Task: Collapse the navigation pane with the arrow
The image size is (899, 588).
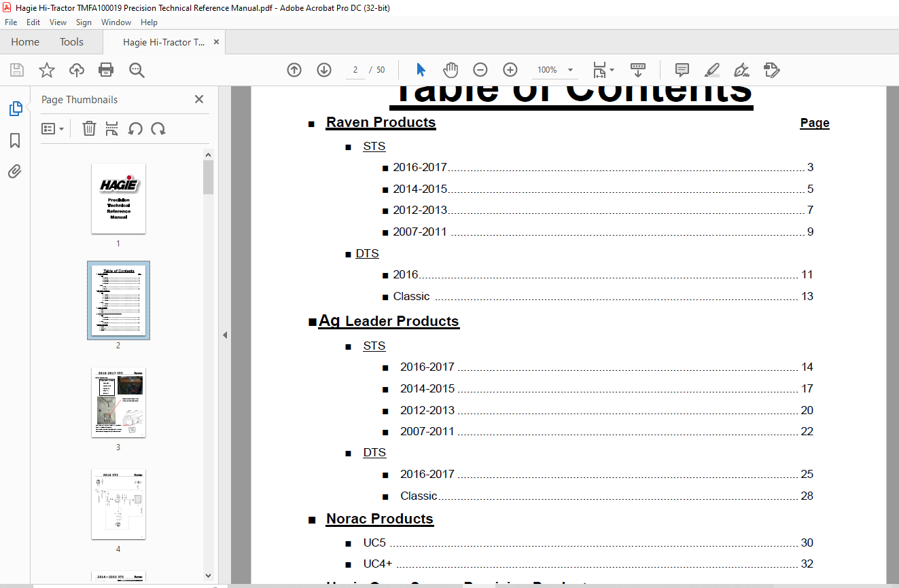Action: click(x=225, y=335)
